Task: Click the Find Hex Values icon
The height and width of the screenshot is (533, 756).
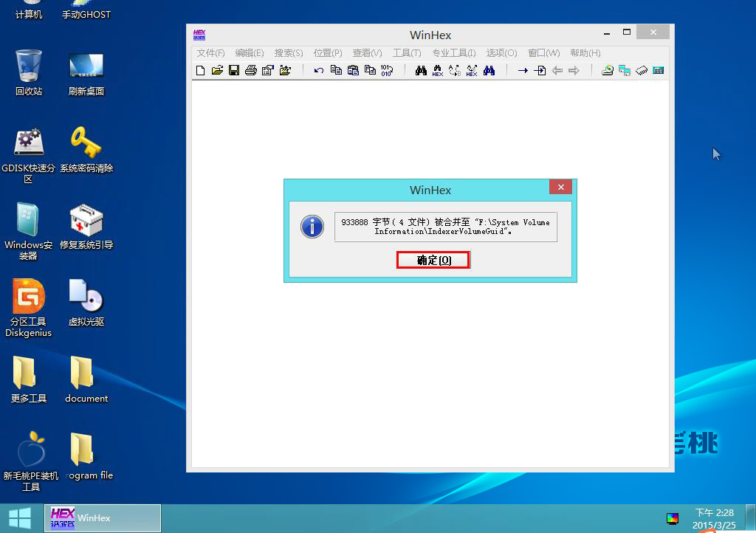Action: 438,70
